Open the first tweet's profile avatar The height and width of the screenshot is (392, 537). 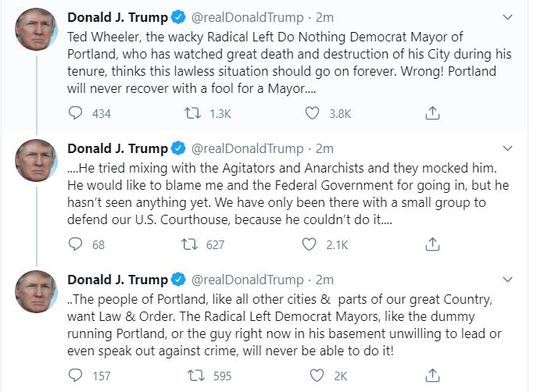point(36,30)
